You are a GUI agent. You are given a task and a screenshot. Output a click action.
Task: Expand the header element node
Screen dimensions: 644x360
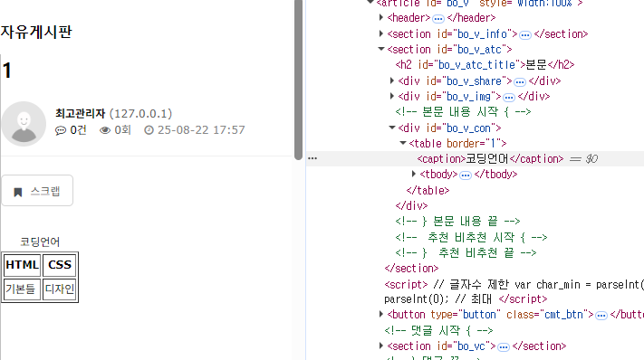pyautogui.click(x=381, y=17)
